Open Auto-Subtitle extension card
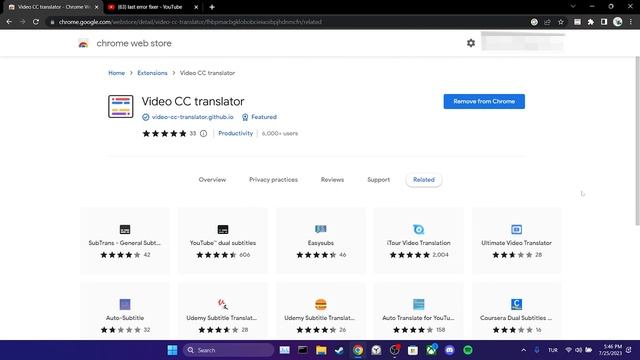640x360 pixels. pos(125,311)
